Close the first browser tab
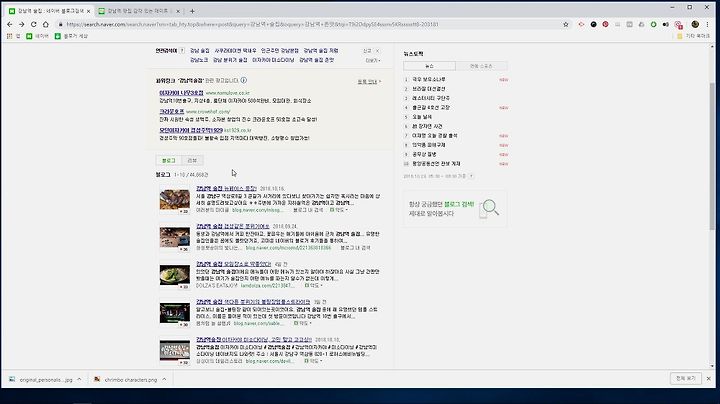This screenshot has height=404, width=720. (88, 11)
